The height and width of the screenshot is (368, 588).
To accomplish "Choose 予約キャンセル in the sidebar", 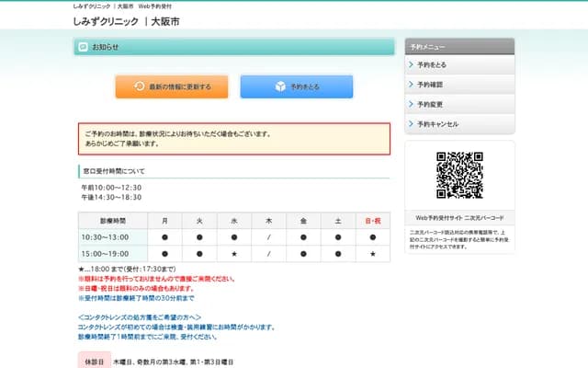I will coord(437,123).
